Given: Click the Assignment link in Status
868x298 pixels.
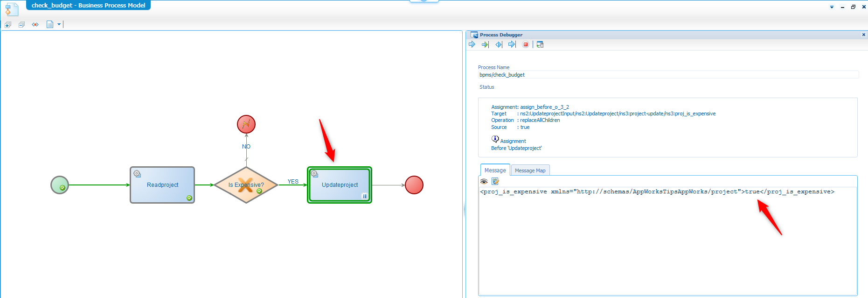Looking at the screenshot, I should tap(513, 141).
